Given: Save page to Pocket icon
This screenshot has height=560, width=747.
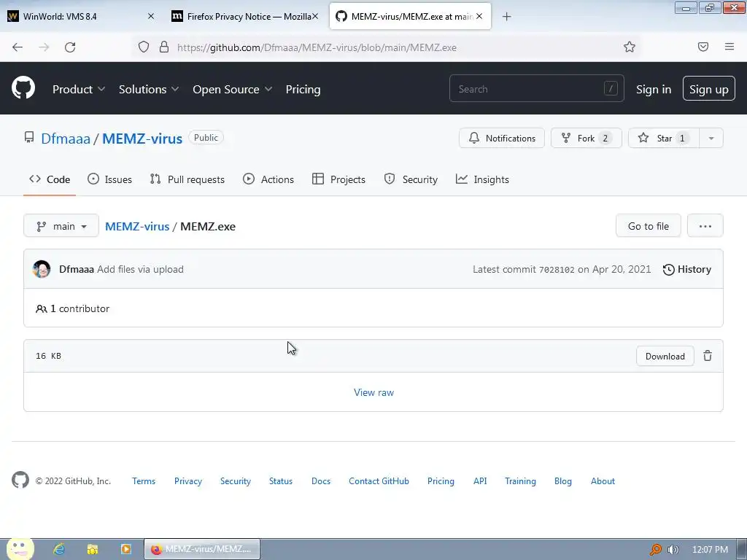Looking at the screenshot, I should pos(703,47).
